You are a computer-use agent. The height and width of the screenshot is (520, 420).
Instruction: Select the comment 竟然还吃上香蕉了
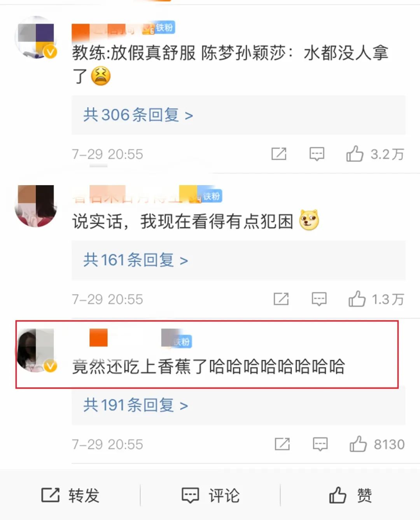click(x=208, y=366)
